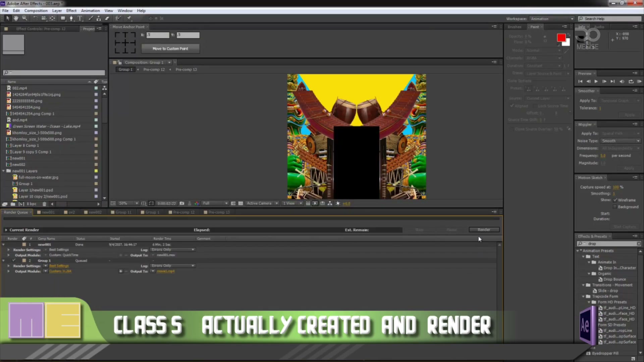Toggle Wireframe checkbox in Motion Sketch
This screenshot has width=644, height=362.
coord(615,200)
